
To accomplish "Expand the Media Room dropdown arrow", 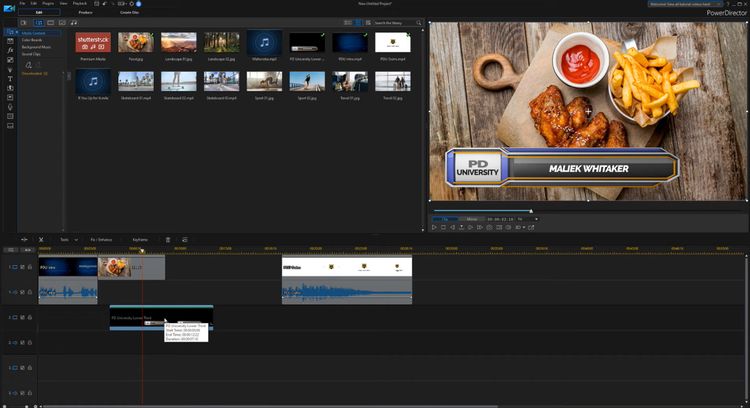I will [17, 32].
